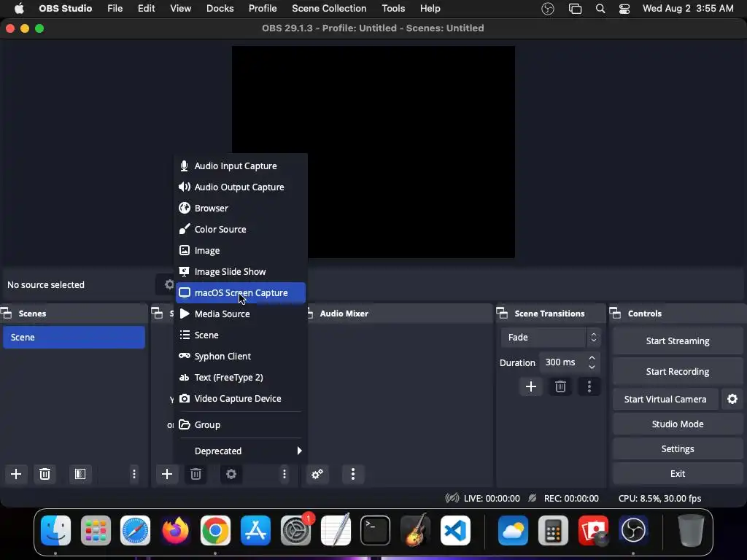Click the LIVE timer in status bar
Screen dimensions: 747x560
pyautogui.click(x=492, y=499)
